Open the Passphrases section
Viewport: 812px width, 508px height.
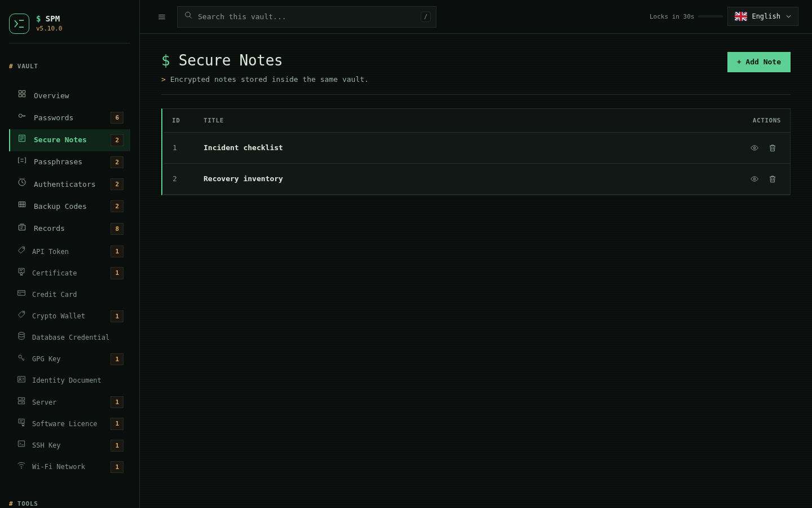[x=70, y=162]
